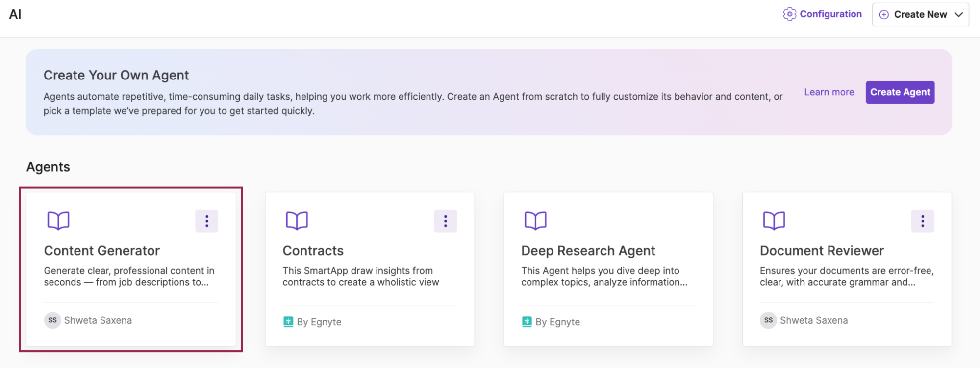Click the Content Generator book icon
Viewport: 980px width, 368px height.
tap(58, 221)
